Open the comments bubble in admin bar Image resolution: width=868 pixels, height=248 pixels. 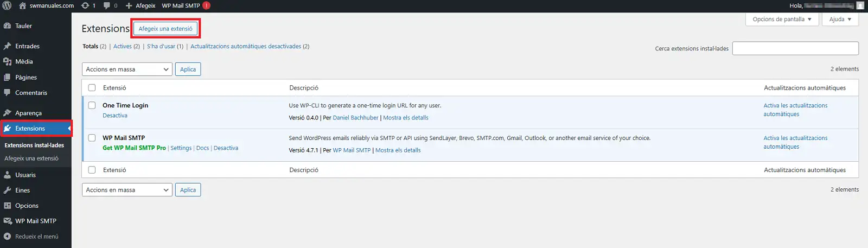click(x=110, y=5)
